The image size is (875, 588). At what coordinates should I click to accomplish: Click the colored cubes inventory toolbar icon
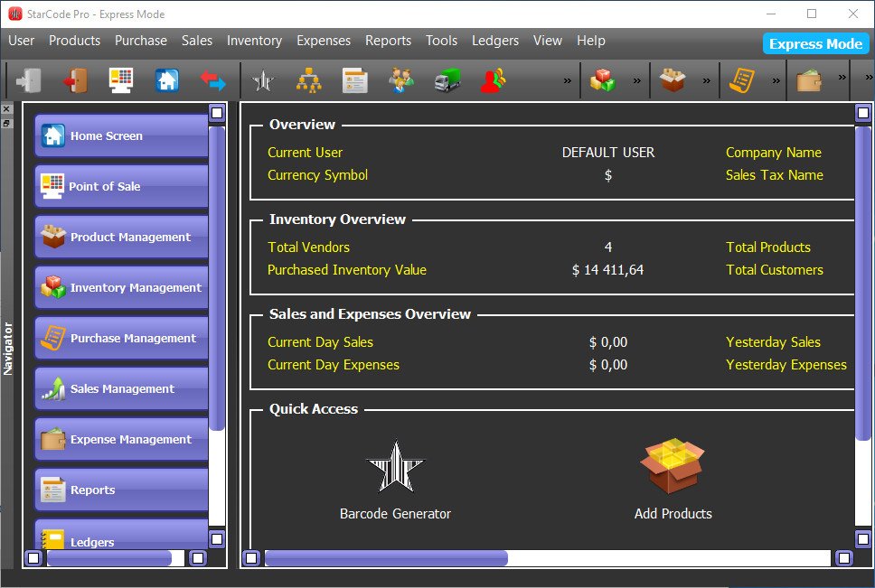pyautogui.click(x=603, y=80)
